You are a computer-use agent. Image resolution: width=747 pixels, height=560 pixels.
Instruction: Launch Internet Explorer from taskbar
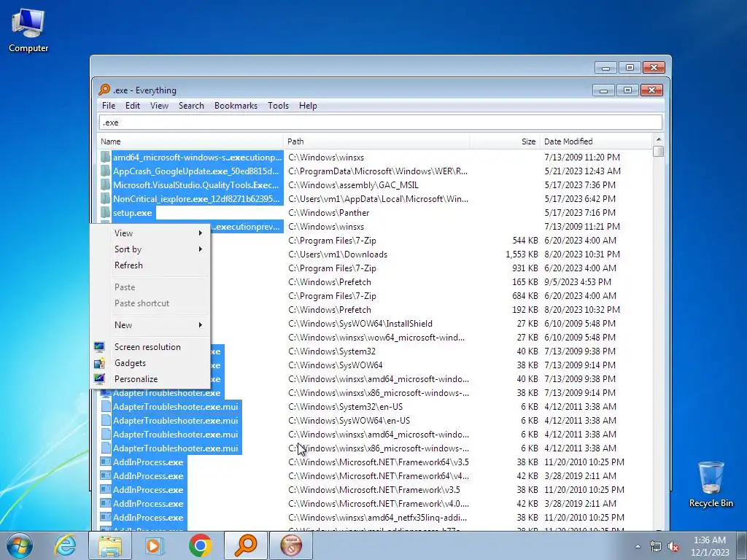65,545
